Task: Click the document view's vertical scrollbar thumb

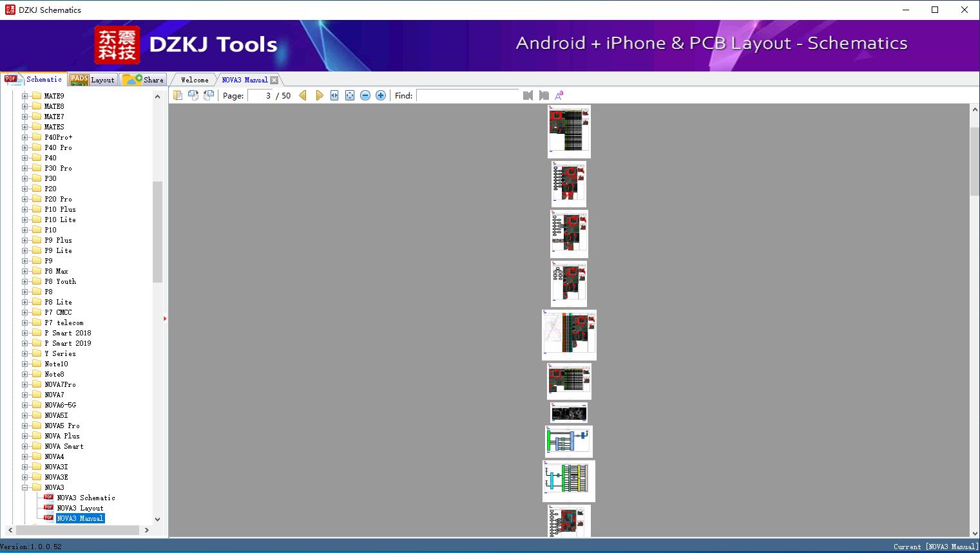Action: coord(975,161)
